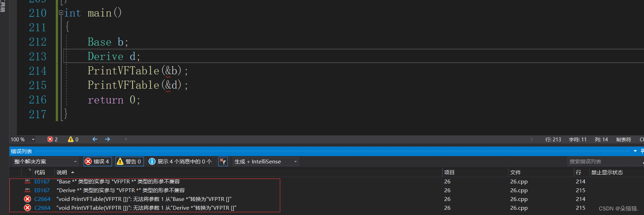Screen dimensions: 644x215
Task: Click the warning count icon in status strip
Action: (x=71, y=139)
